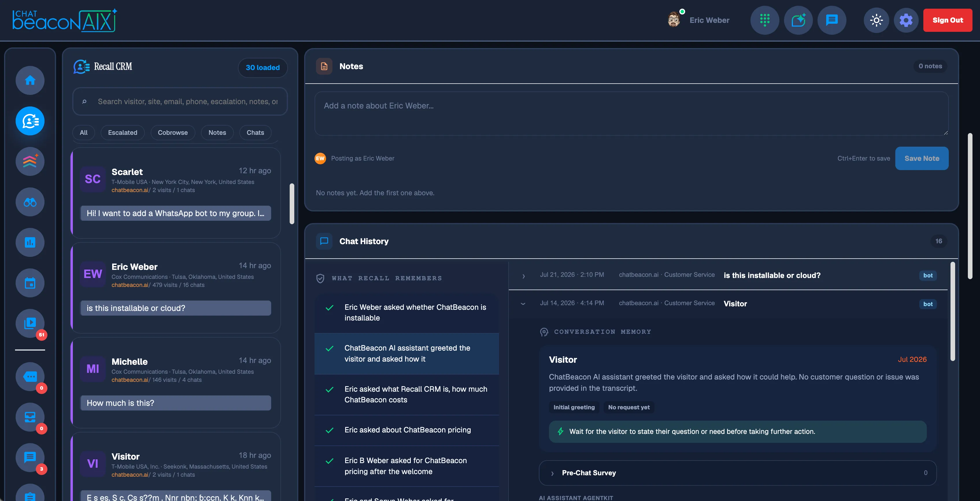
Task: Click the visitor list scrollbar
Action: click(x=292, y=204)
